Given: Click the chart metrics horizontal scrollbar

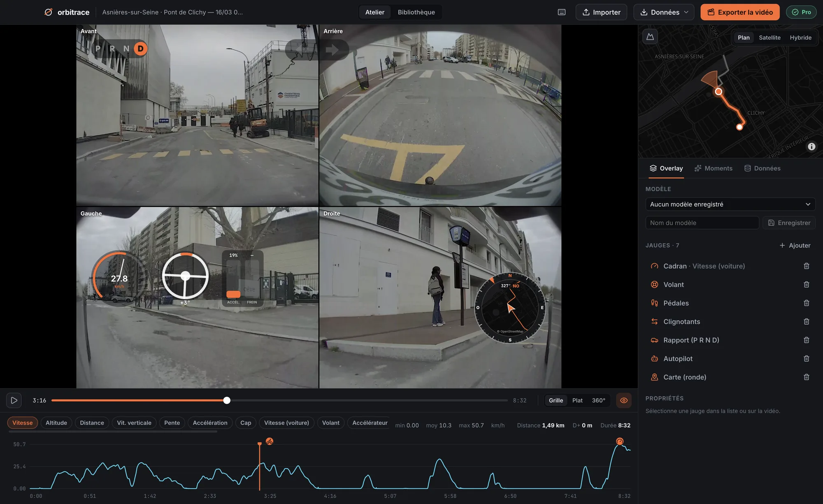Looking at the screenshot, I should point(113,432).
